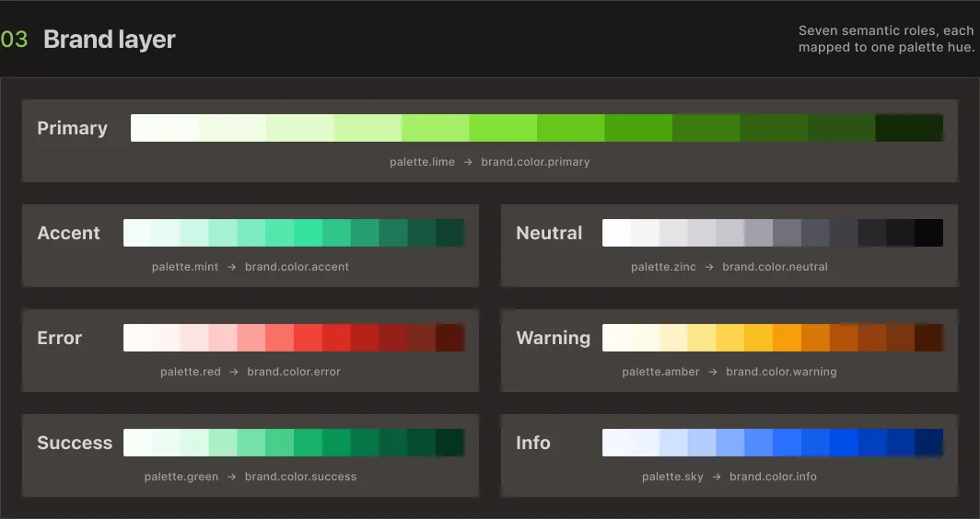Pick the darkest Accent mint swatch
Image resolution: width=980 pixels, height=519 pixels.
click(450, 233)
